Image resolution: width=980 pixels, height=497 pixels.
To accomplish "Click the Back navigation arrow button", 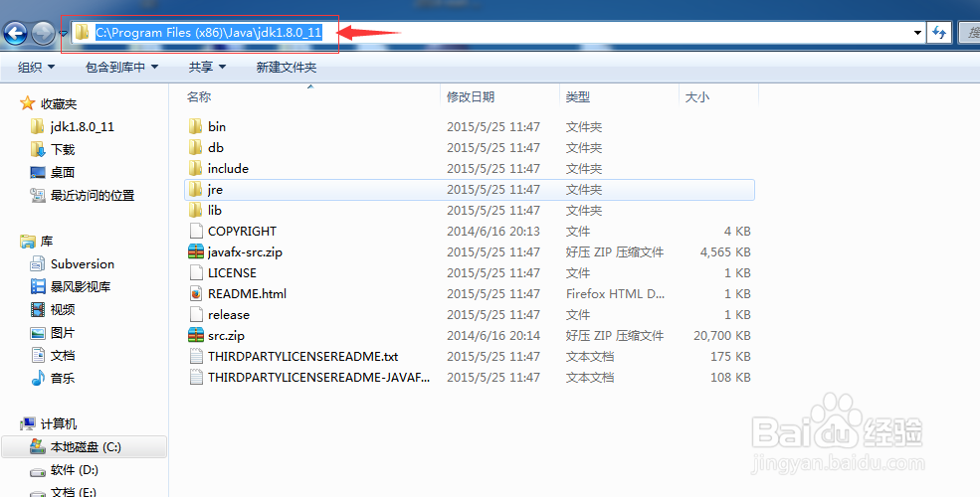I will [x=15, y=33].
